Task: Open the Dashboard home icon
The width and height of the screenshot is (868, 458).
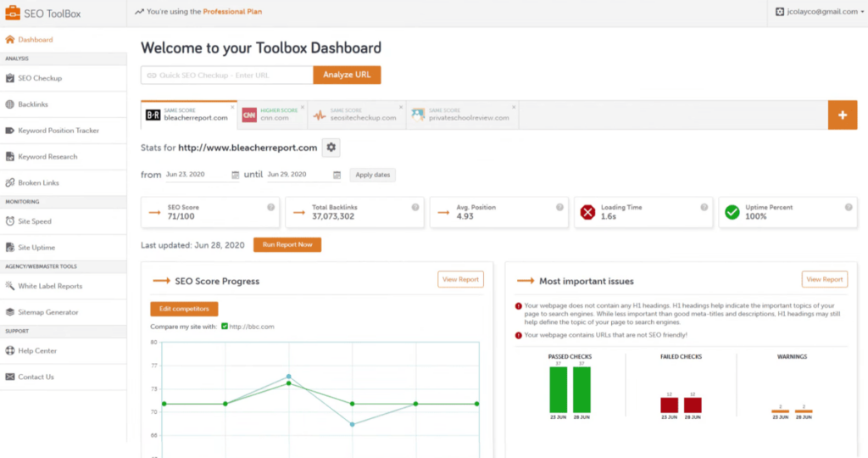Action: [10, 39]
